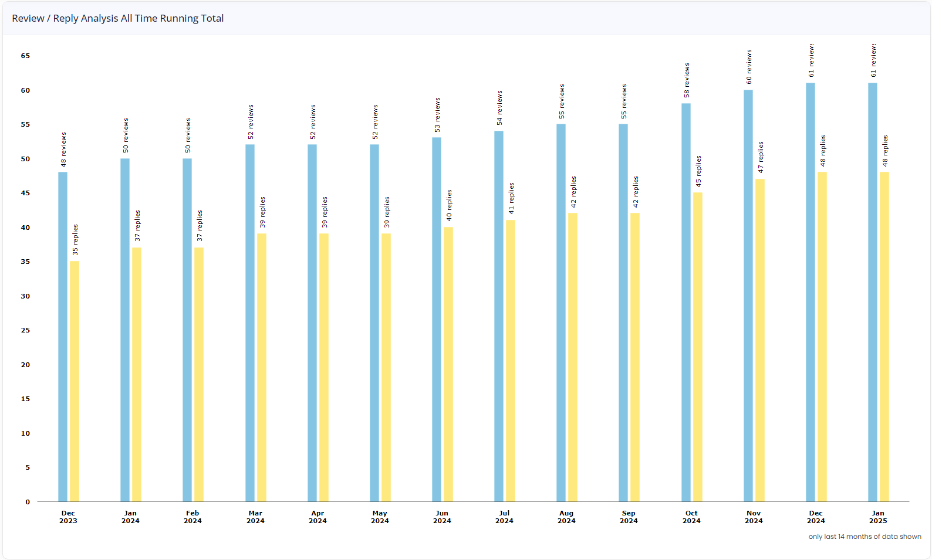Image resolution: width=932 pixels, height=560 pixels.
Task: Click the y-axis value 0
Action: tap(28, 502)
